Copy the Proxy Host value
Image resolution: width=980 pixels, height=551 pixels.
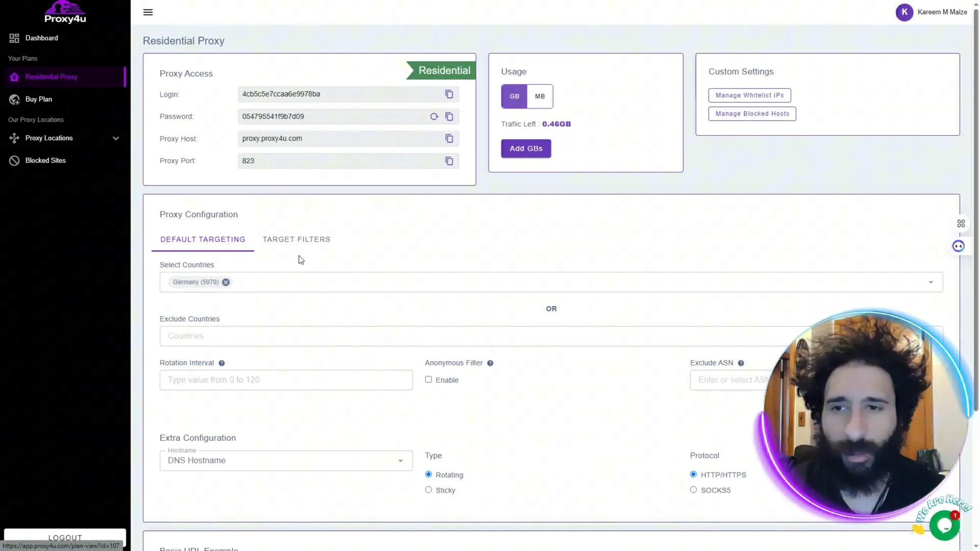449,139
